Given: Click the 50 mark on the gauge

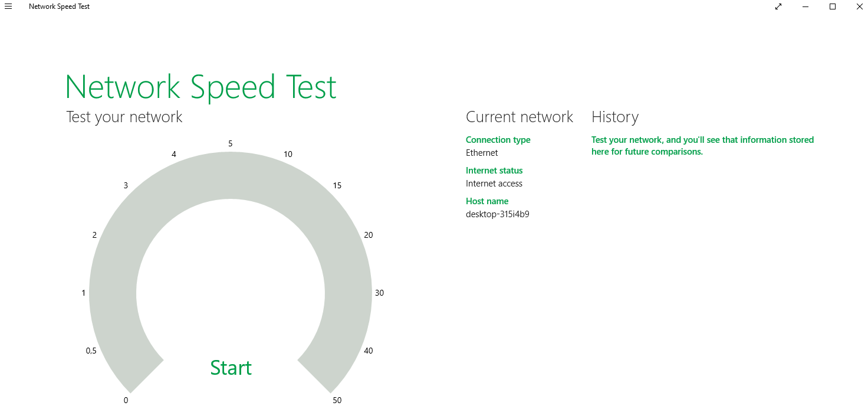Looking at the screenshot, I should (337, 400).
